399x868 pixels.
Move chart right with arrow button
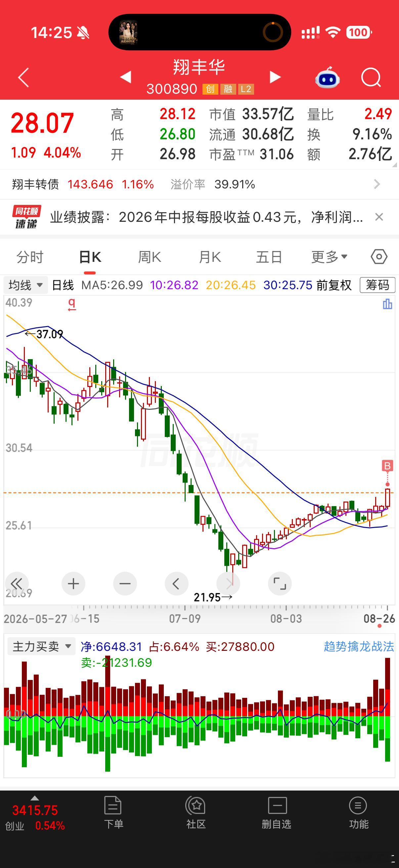228,583
